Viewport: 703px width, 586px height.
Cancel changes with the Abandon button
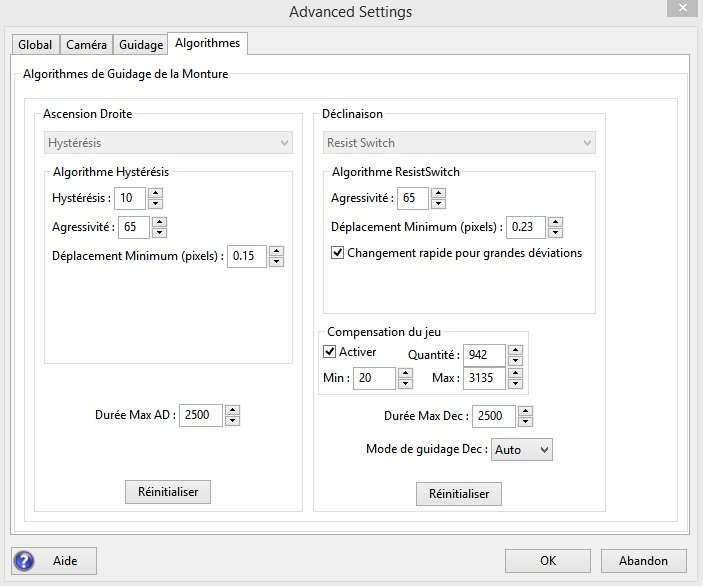(643, 561)
